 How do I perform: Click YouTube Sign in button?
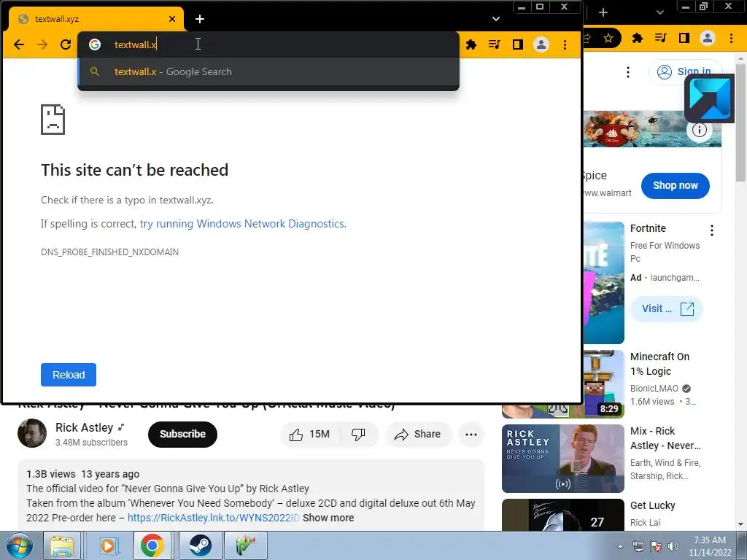pos(686,71)
